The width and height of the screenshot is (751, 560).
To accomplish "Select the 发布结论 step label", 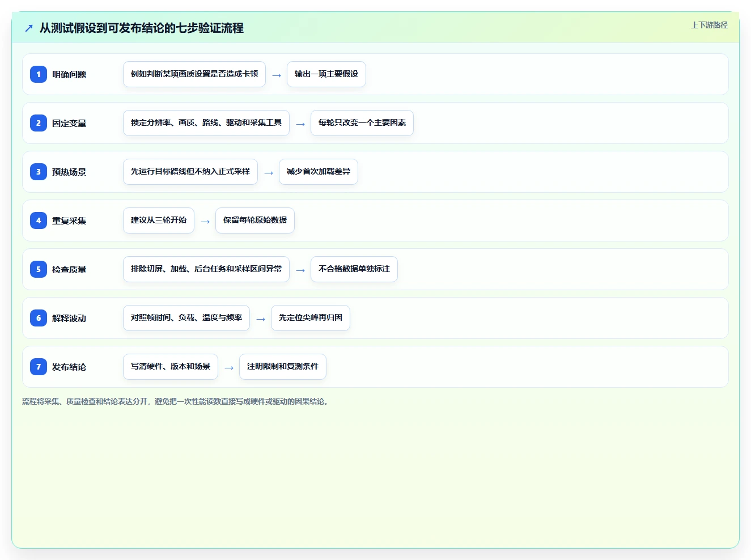I will [x=69, y=367].
